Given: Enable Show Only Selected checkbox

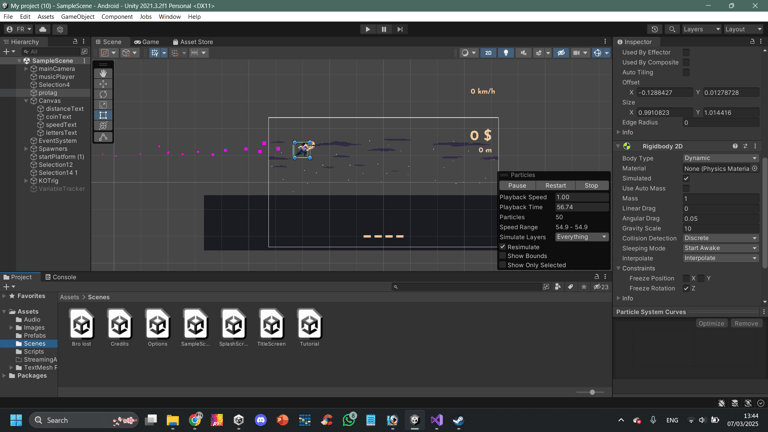Looking at the screenshot, I should (x=503, y=265).
